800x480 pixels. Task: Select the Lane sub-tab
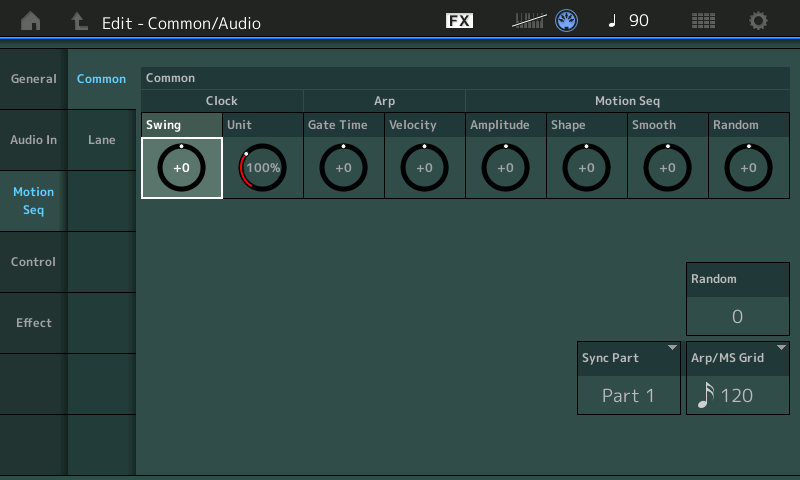pos(101,140)
